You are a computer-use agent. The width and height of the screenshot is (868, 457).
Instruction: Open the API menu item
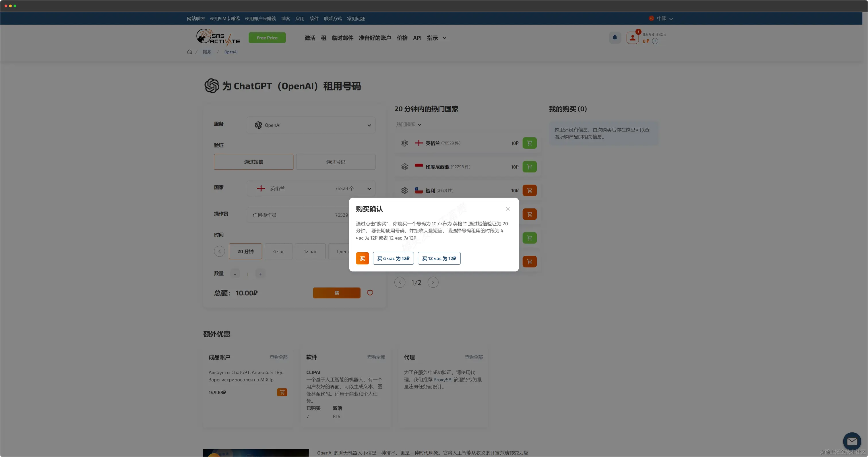click(417, 38)
